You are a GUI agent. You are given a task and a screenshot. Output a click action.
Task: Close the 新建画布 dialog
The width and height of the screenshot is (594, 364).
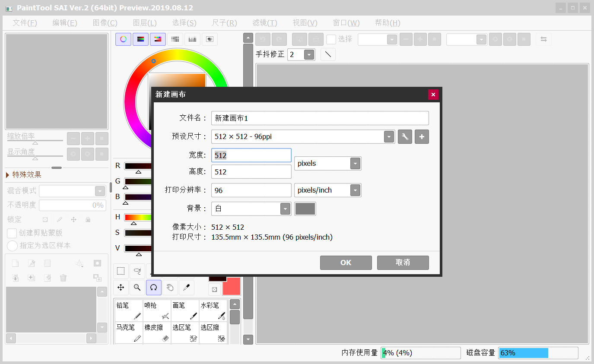click(433, 95)
